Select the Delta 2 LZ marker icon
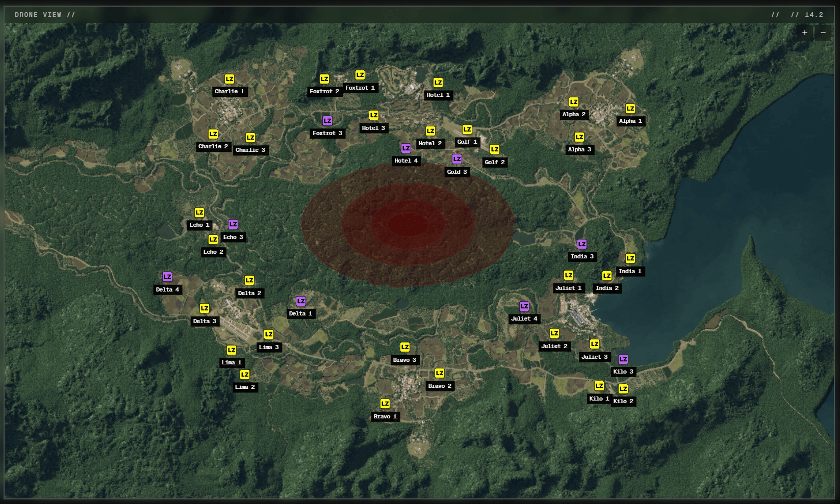The height and width of the screenshot is (504, 840). pyautogui.click(x=249, y=280)
